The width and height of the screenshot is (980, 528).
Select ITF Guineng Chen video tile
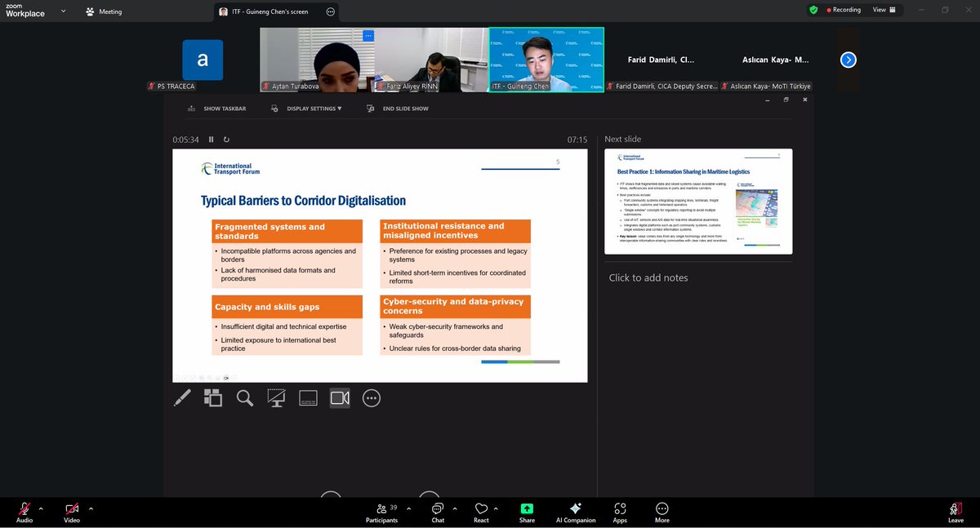(x=546, y=60)
